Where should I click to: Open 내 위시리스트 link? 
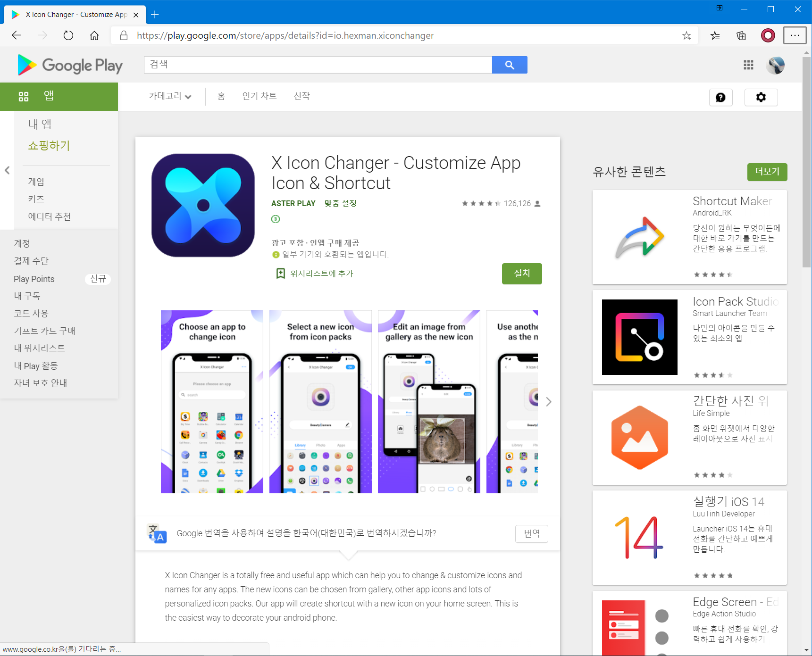tap(40, 348)
